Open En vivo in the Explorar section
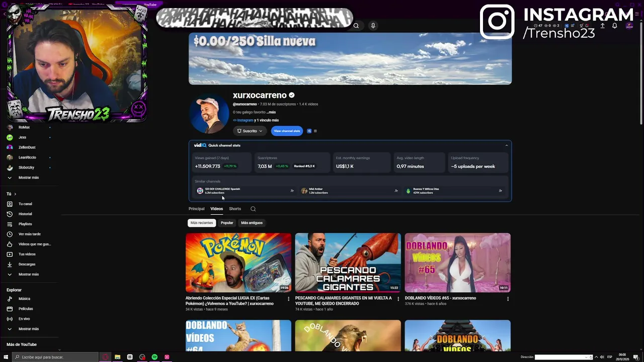 [24, 319]
